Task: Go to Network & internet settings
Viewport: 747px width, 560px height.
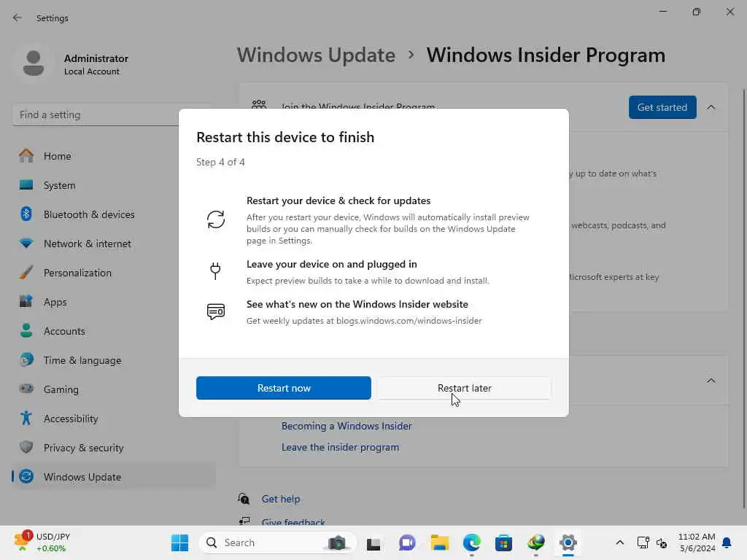Action: click(x=113, y=244)
